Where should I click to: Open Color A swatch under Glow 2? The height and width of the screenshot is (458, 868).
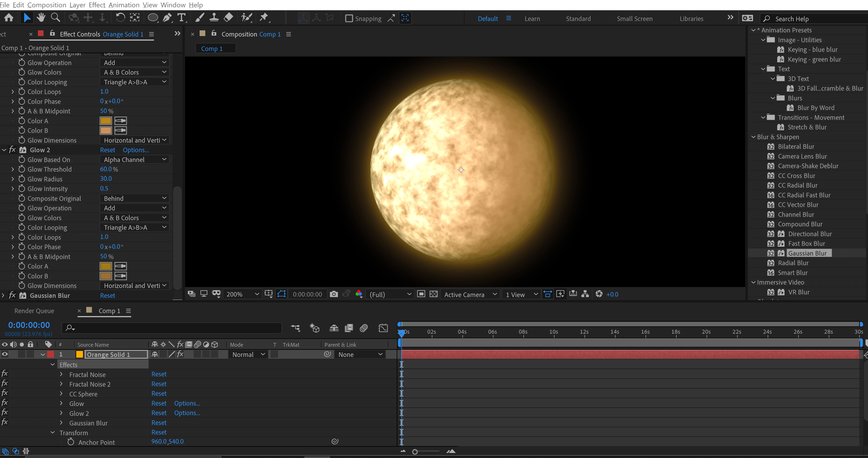[106, 266]
